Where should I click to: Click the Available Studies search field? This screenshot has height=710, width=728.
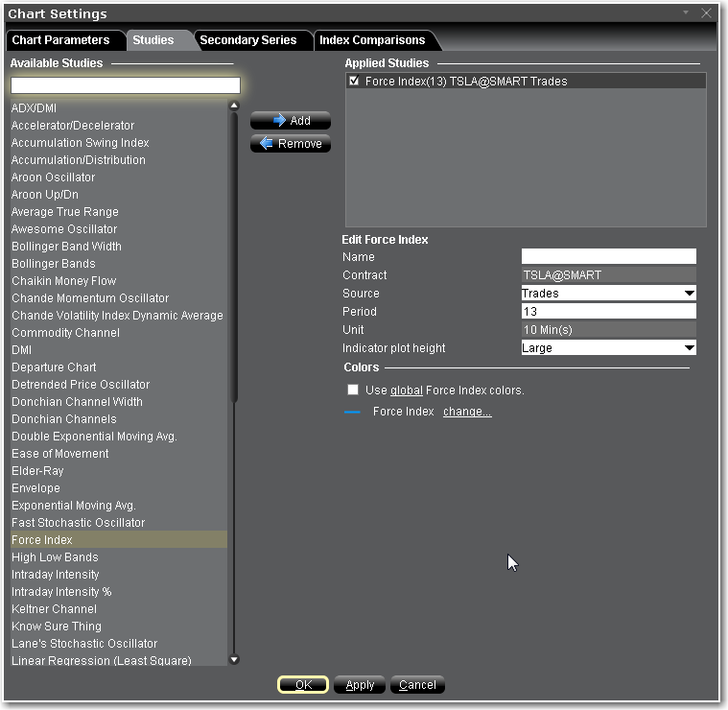click(125, 86)
